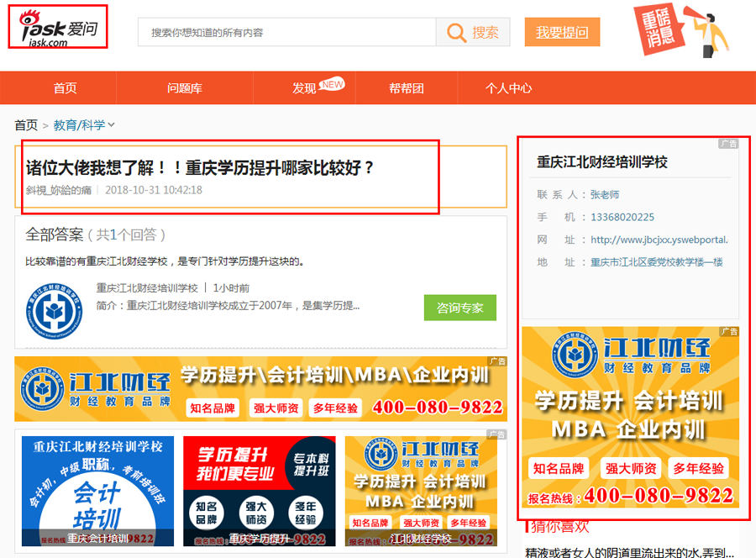
Task: Click the 猜你喜欢 section heading
Action: [x=559, y=527]
